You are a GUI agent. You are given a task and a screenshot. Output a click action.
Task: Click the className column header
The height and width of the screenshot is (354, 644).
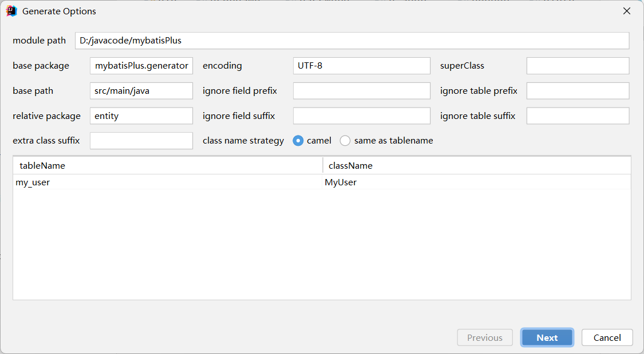pos(477,166)
